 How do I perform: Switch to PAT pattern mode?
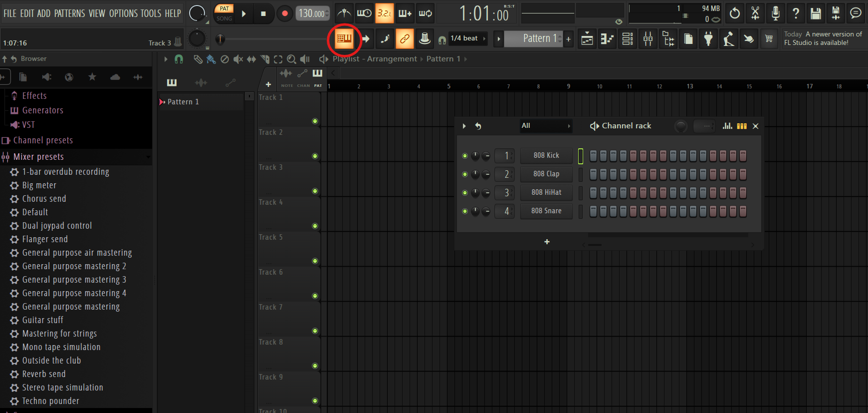pyautogui.click(x=224, y=8)
